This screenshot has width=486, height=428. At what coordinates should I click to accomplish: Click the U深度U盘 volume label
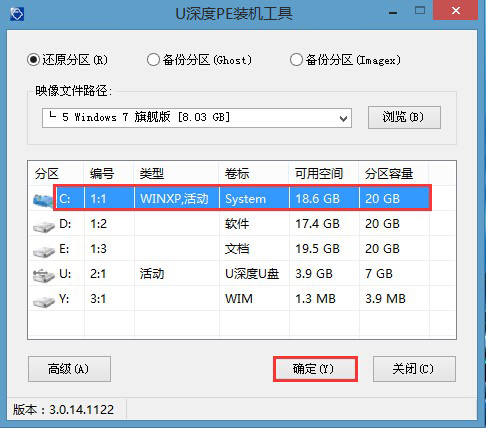point(252,274)
